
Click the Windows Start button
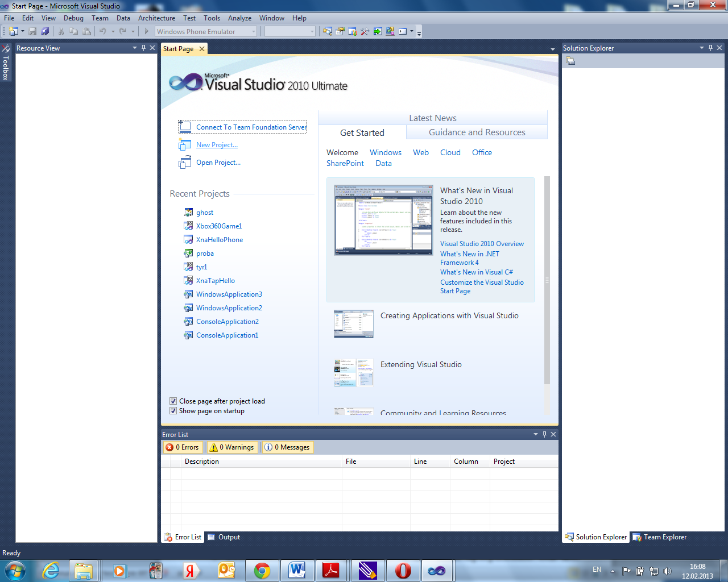click(x=15, y=571)
